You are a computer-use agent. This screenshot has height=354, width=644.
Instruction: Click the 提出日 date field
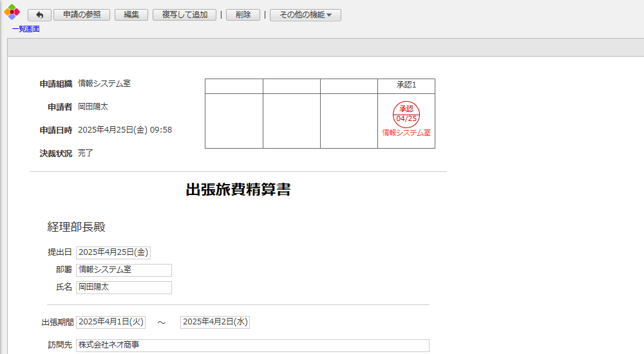tap(113, 252)
